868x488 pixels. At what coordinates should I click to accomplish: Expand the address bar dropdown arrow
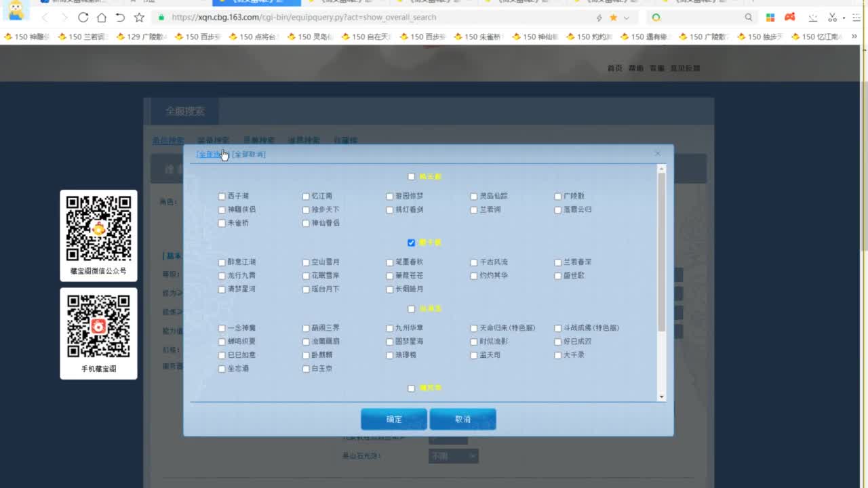pos(626,18)
